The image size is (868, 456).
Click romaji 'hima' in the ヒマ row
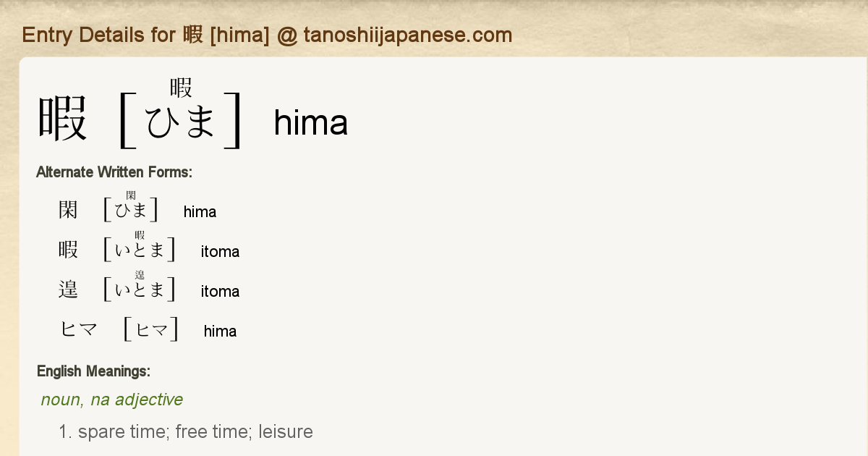[x=220, y=332]
